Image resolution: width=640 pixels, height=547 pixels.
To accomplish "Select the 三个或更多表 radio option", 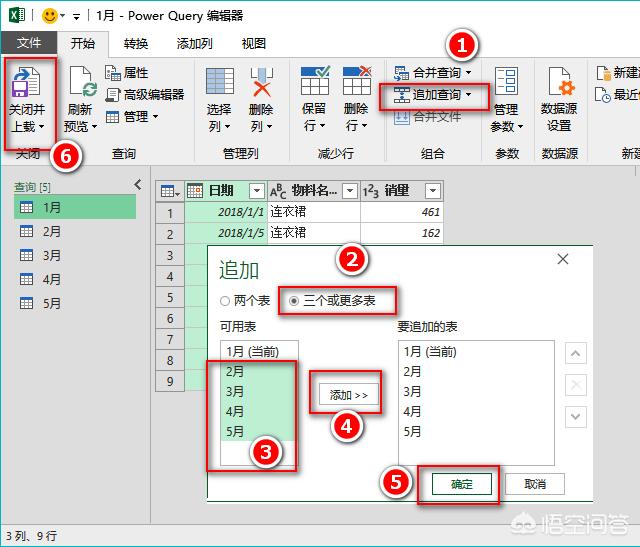I will tap(294, 301).
